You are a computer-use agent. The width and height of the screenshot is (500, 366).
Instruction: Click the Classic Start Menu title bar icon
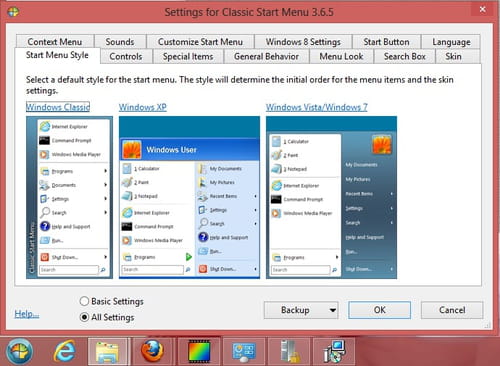[13, 12]
